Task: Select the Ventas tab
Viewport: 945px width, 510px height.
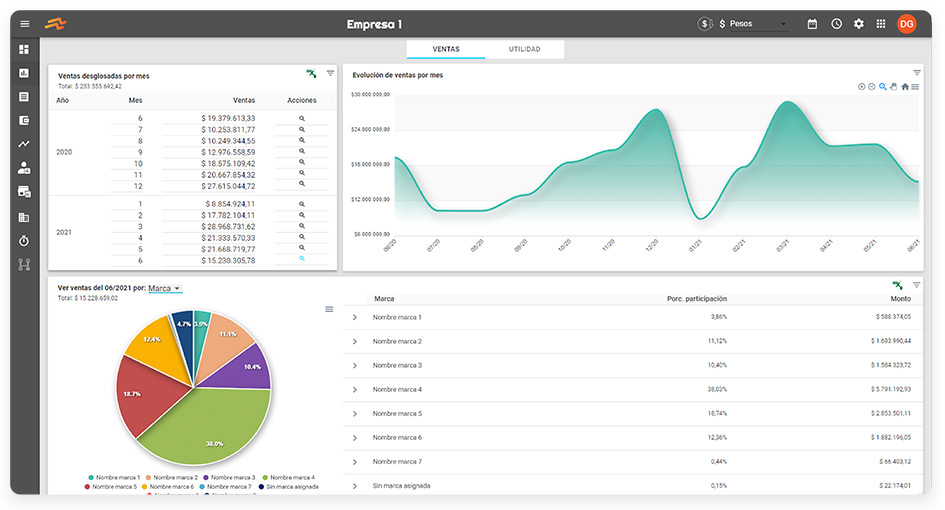Action: [x=446, y=49]
